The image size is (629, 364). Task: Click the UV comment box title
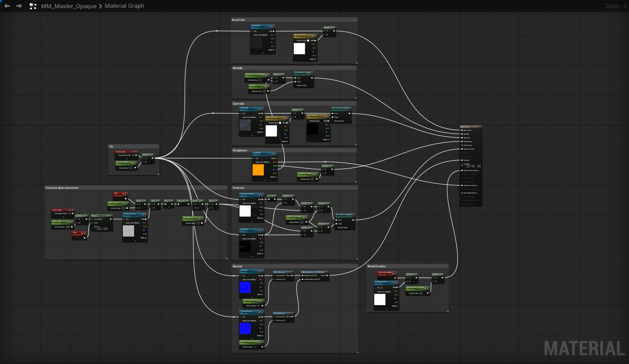pyautogui.click(x=111, y=147)
